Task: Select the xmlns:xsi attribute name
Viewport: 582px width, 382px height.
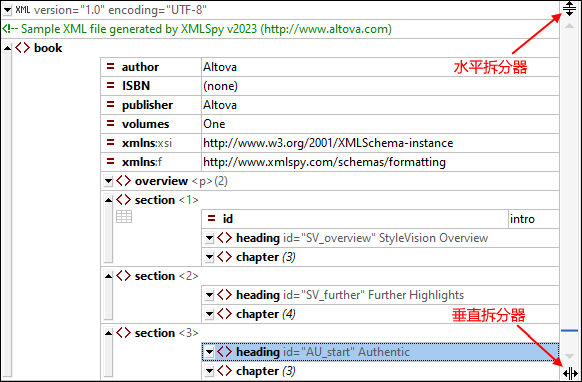Action: tap(147, 143)
